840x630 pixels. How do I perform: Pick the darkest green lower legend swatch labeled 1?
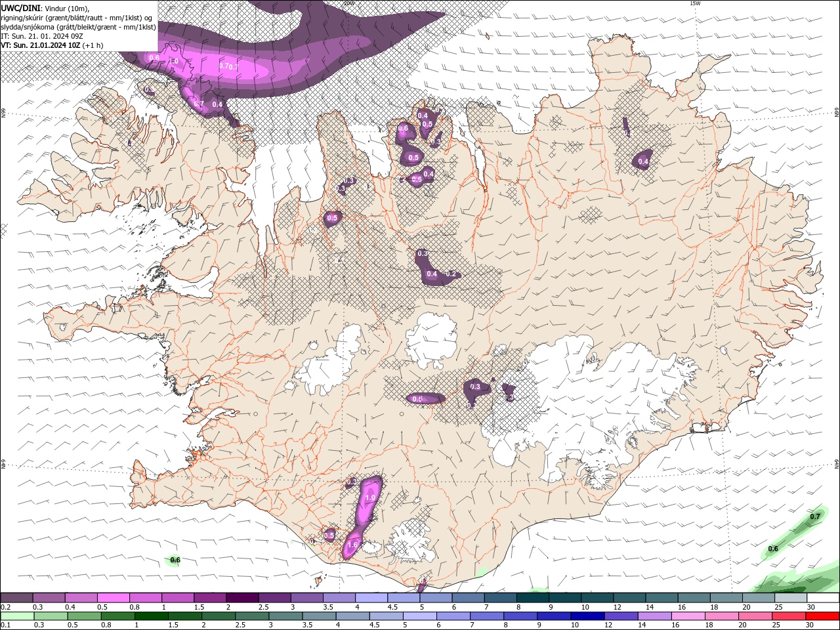tap(151, 616)
